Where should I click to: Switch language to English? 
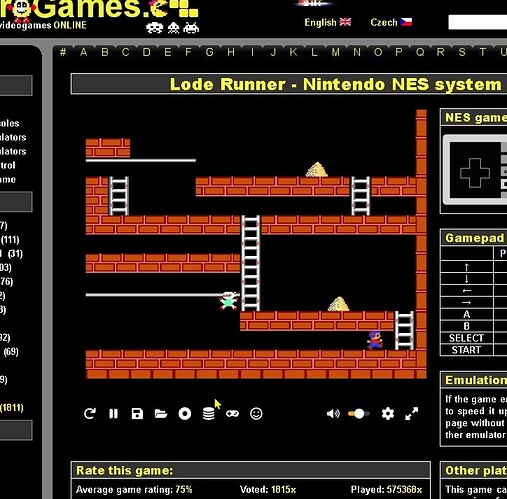(327, 22)
